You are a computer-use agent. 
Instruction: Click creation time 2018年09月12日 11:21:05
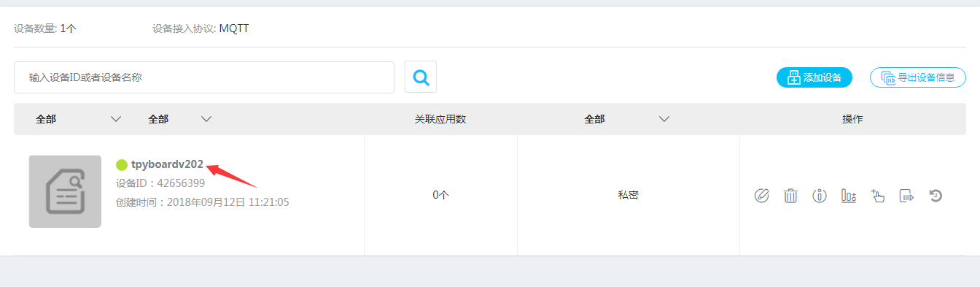click(x=203, y=202)
